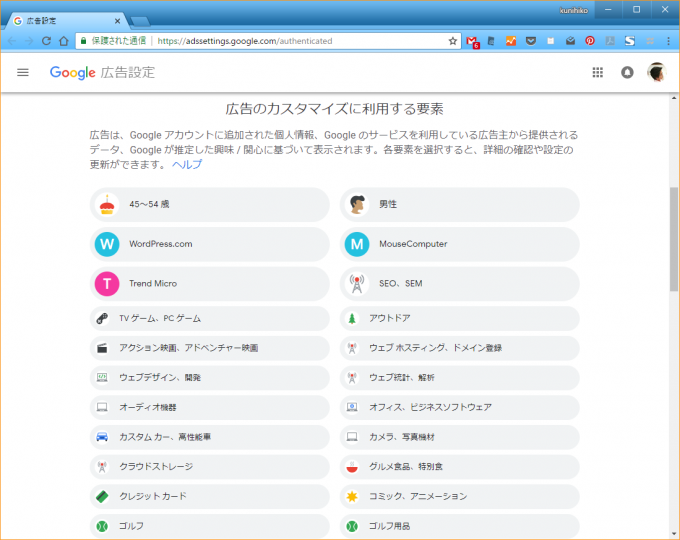The height and width of the screenshot is (540, 680).
Task: Open the Chrome three-dot menu
Action: click(x=668, y=41)
